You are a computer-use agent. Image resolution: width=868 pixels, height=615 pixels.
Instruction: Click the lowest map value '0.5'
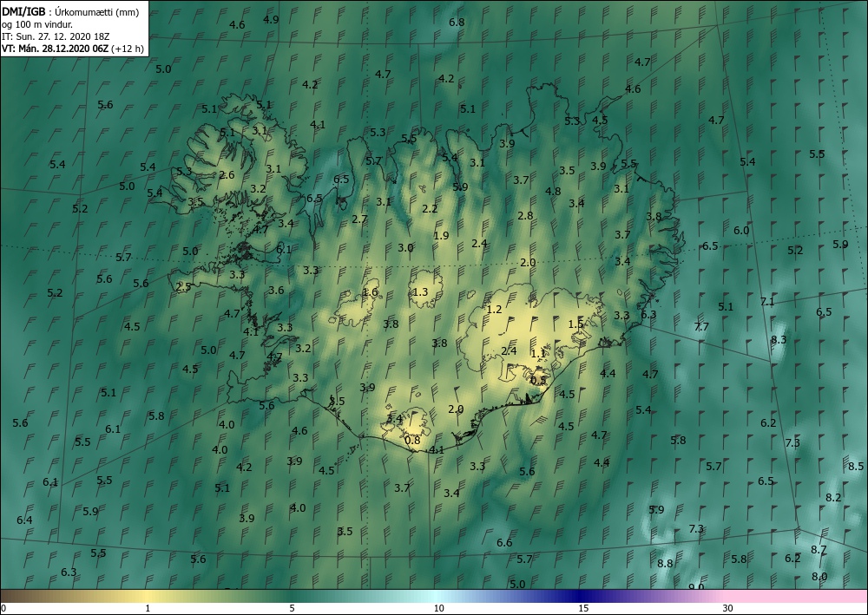coord(538,381)
